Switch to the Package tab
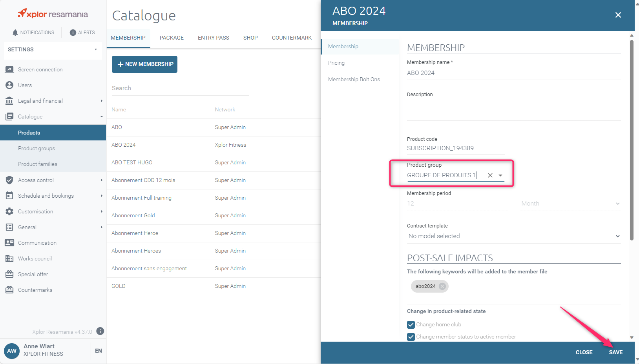 click(x=172, y=38)
